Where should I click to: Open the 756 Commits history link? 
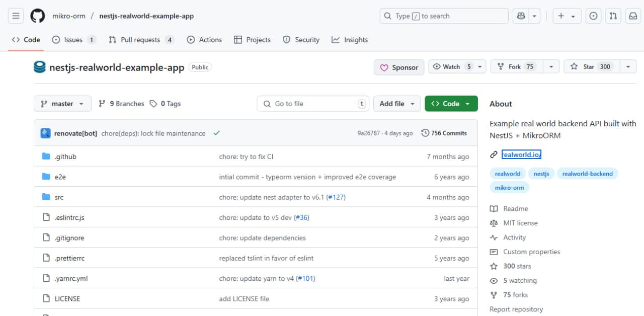point(444,133)
